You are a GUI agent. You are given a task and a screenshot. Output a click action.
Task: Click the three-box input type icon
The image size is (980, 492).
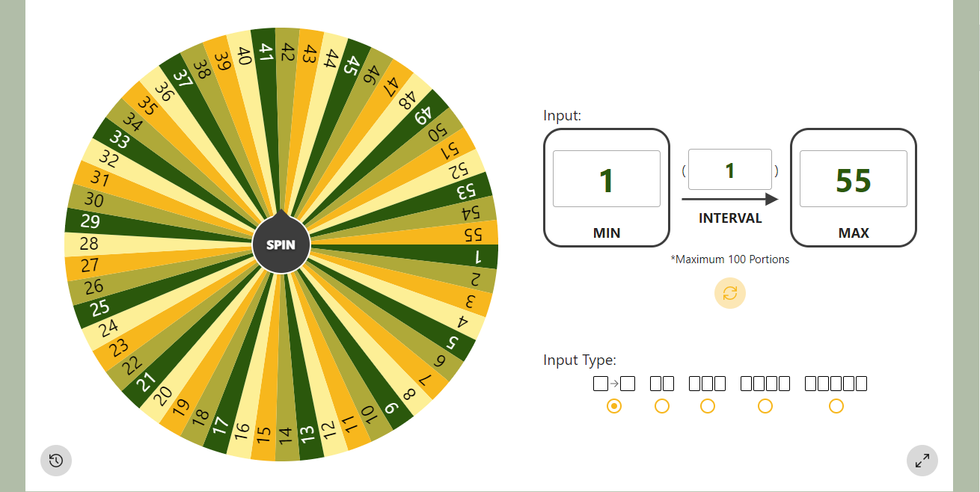tap(707, 384)
